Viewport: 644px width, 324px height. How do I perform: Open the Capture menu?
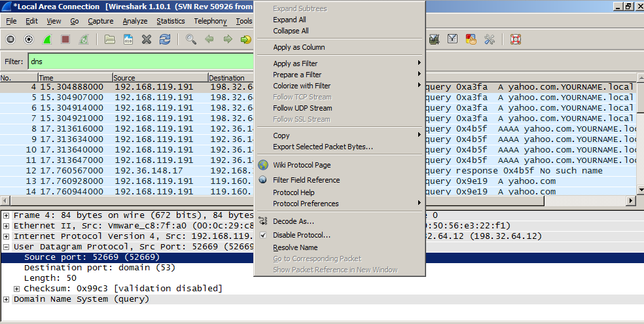tap(101, 21)
